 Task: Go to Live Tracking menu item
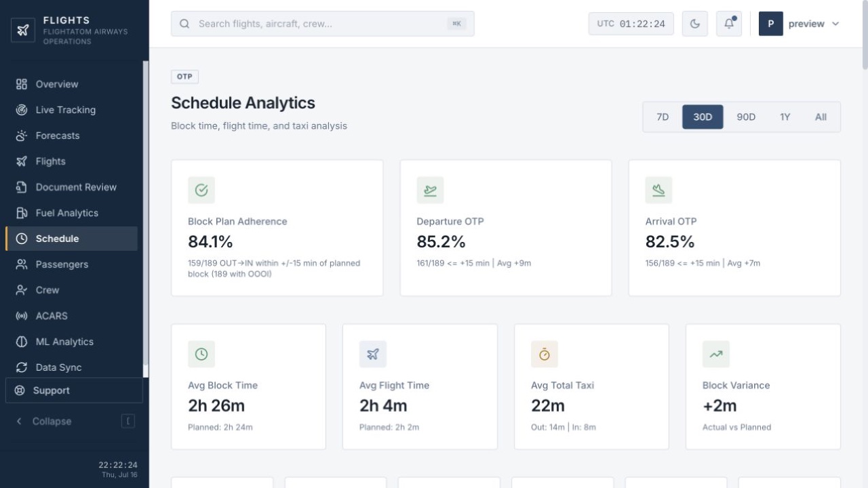(71, 110)
